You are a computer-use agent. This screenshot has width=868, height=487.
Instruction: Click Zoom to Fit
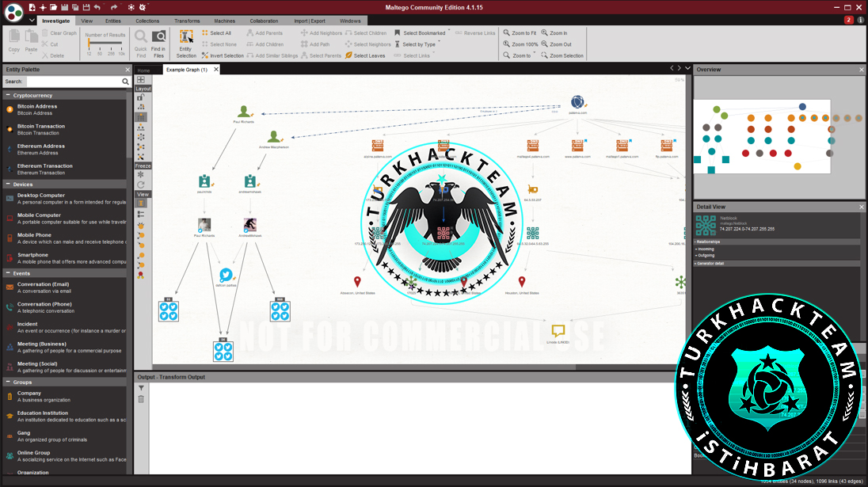click(x=520, y=33)
